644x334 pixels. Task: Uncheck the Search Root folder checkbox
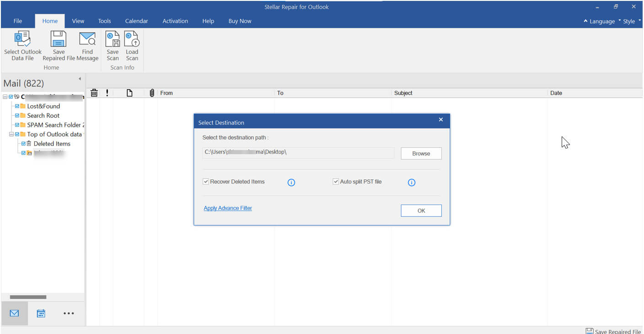click(x=17, y=115)
